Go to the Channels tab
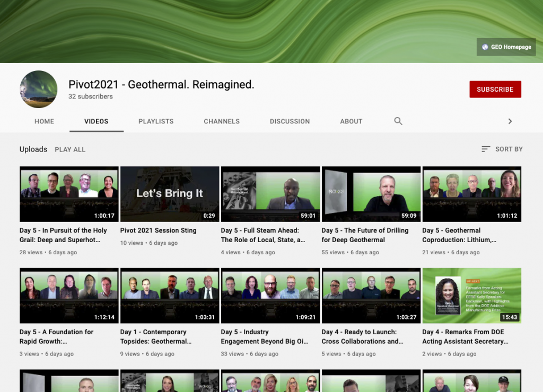543x392 pixels. click(222, 121)
